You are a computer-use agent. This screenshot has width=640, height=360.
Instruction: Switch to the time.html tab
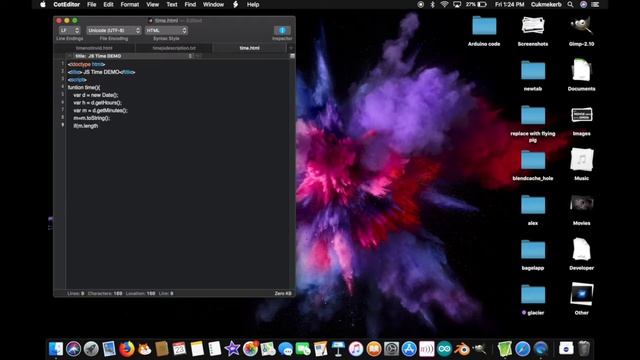[x=249, y=48]
